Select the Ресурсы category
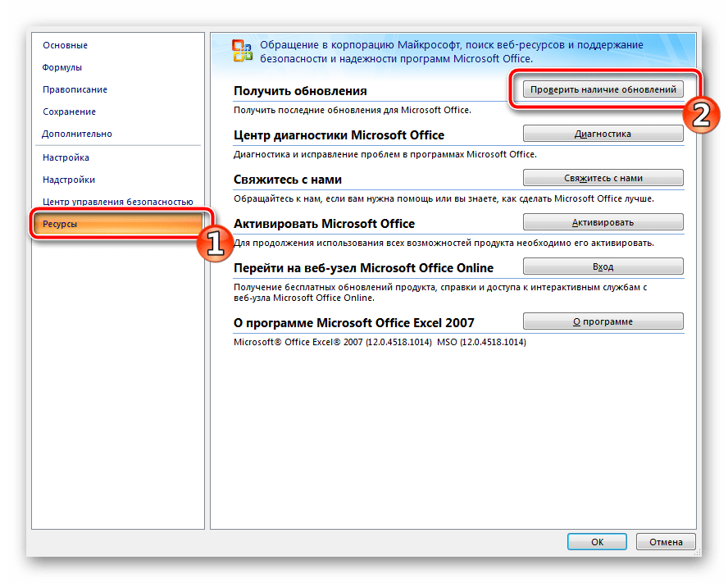 [118, 224]
